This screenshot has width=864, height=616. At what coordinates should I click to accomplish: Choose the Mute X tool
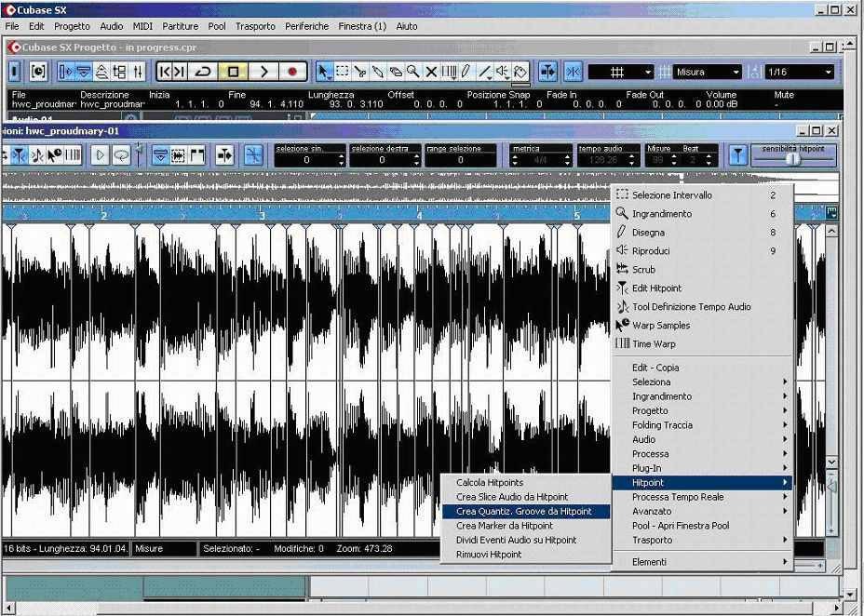[431, 72]
